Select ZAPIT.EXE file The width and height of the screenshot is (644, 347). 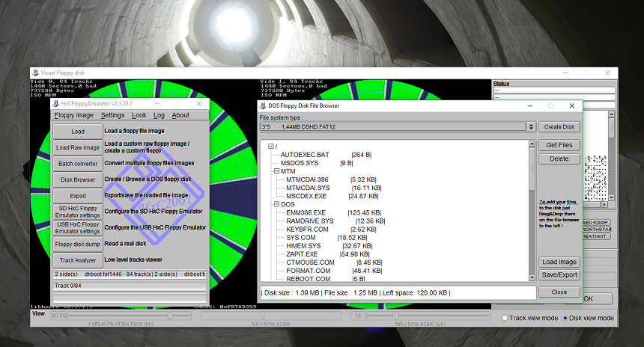point(302,254)
